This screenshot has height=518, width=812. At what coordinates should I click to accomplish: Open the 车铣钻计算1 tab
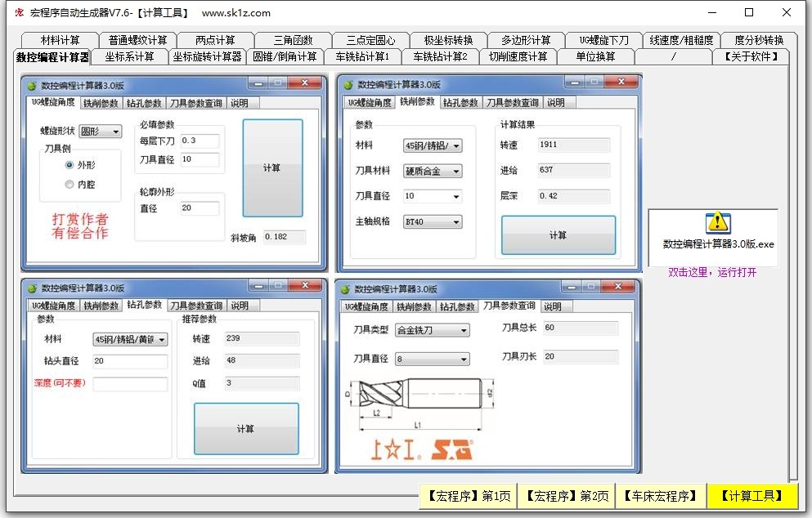362,56
